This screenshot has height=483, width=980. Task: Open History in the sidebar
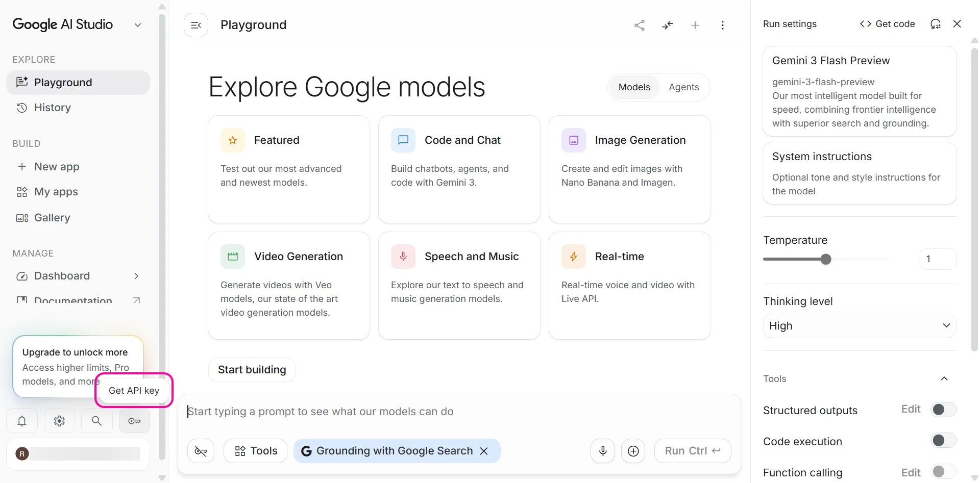tap(78, 108)
